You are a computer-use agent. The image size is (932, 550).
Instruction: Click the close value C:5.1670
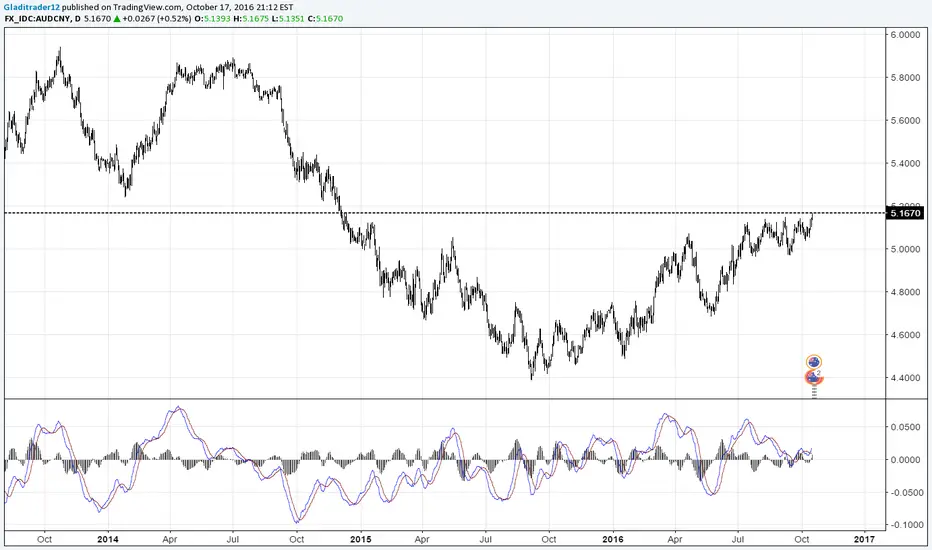pos(325,18)
